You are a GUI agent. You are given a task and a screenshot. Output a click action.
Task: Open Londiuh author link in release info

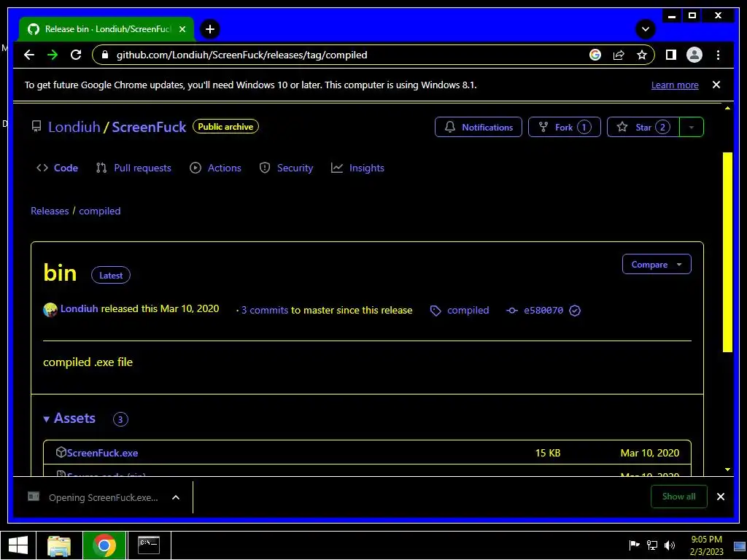(79, 308)
